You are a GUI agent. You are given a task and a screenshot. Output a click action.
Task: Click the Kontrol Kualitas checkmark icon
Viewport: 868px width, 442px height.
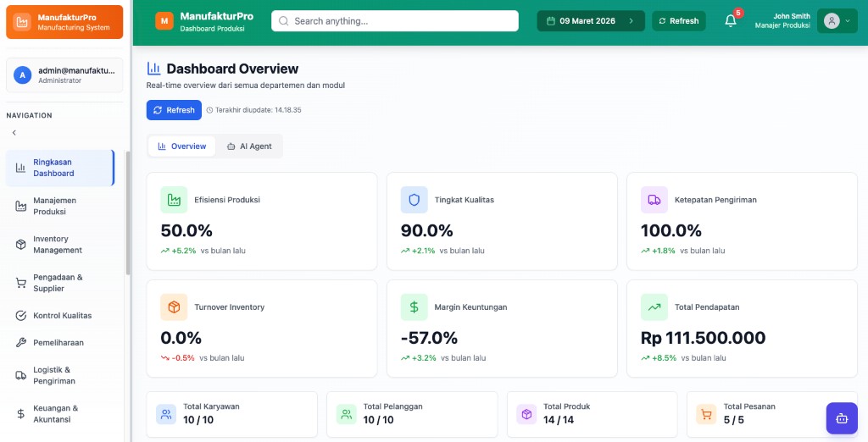pyautogui.click(x=21, y=316)
